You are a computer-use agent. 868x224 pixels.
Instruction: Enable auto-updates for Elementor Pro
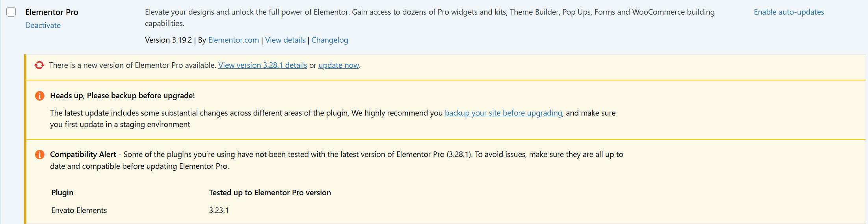[789, 12]
